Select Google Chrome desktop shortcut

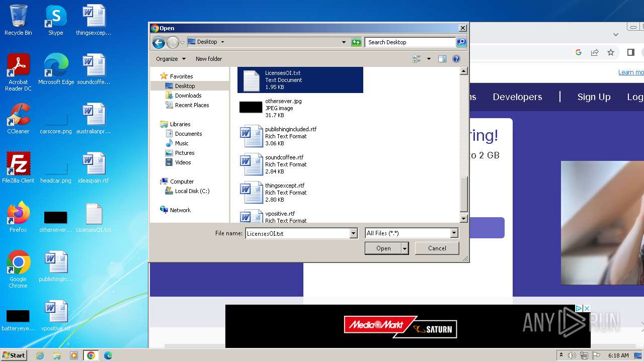point(18,269)
